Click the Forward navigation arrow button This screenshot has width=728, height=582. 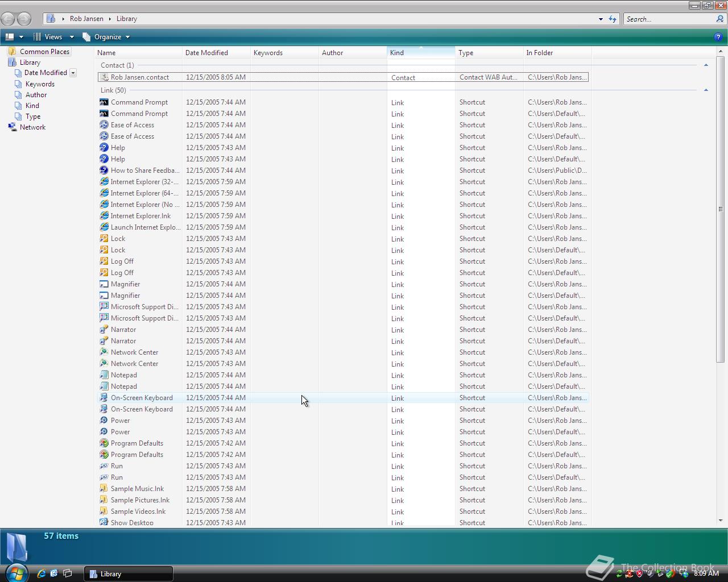pyautogui.click(x=24, y=19)
